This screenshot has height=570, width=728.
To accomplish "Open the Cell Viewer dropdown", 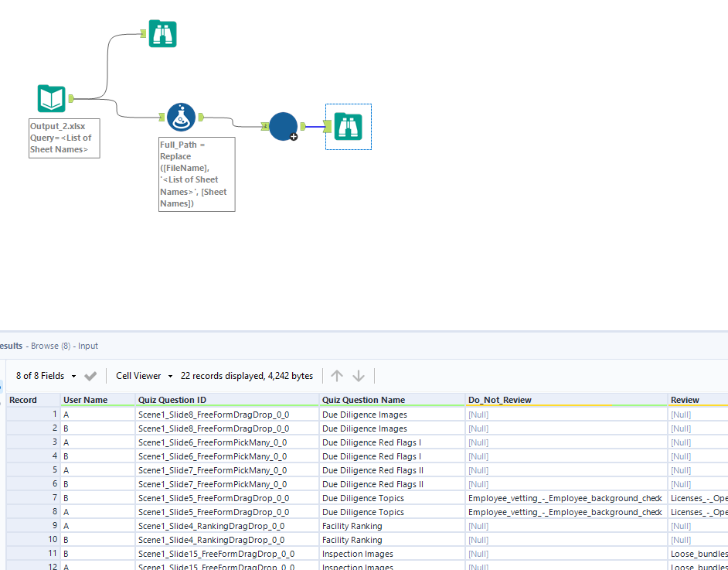I will tap(144, 376).
